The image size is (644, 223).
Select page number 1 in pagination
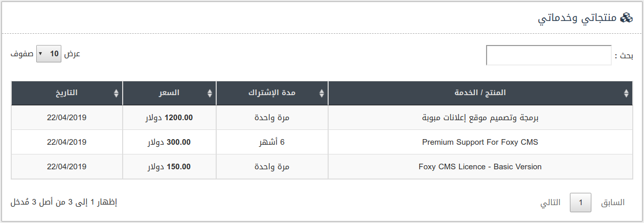point(581,203)
